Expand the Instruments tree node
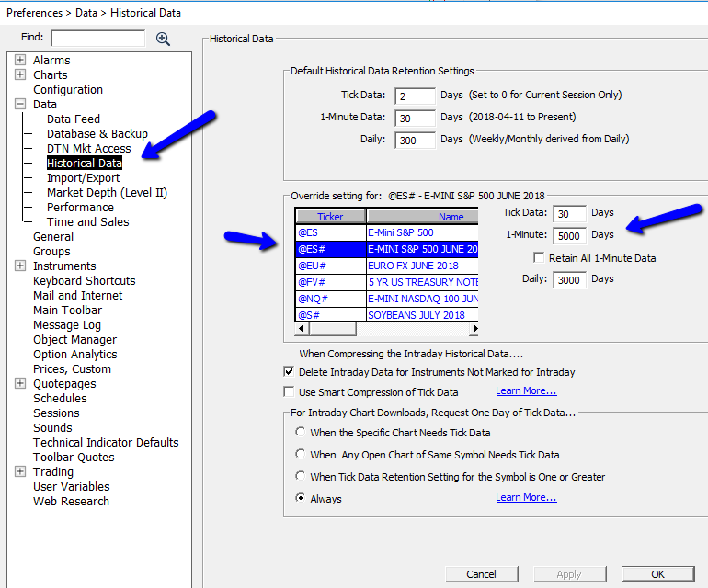708x588 pixels. coord(20,266)
